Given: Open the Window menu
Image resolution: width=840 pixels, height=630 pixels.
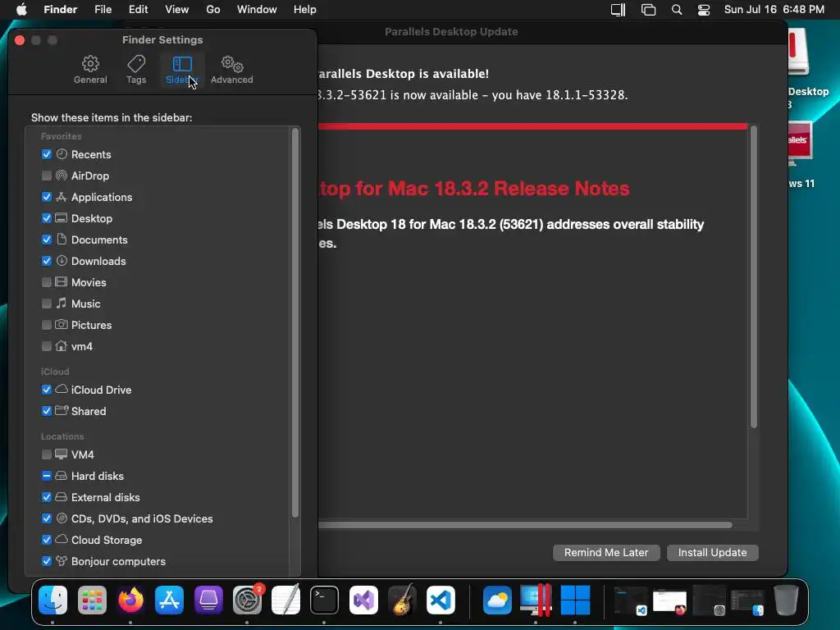Looking at the screenshot, I should click(x=257, y=10).
